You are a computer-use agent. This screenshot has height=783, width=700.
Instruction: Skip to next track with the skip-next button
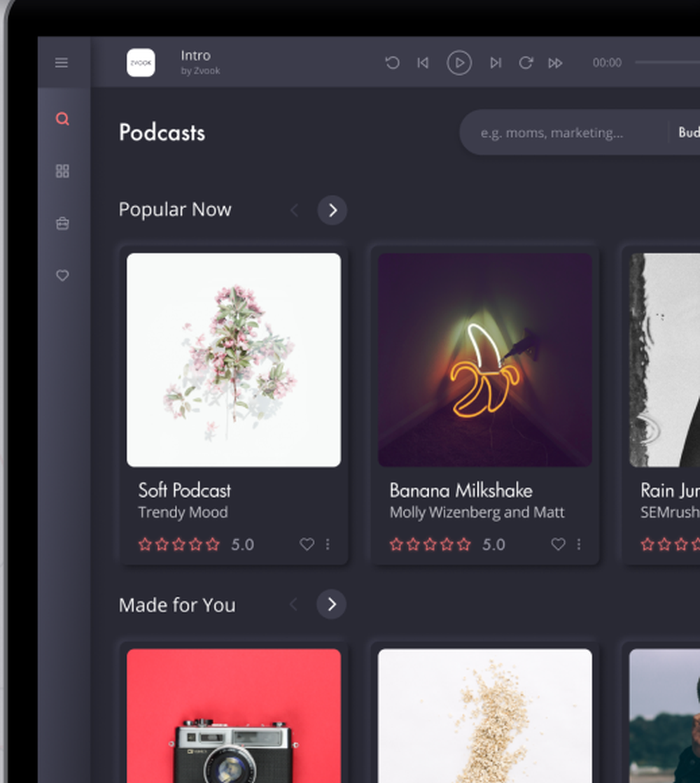tap(496, 63)
